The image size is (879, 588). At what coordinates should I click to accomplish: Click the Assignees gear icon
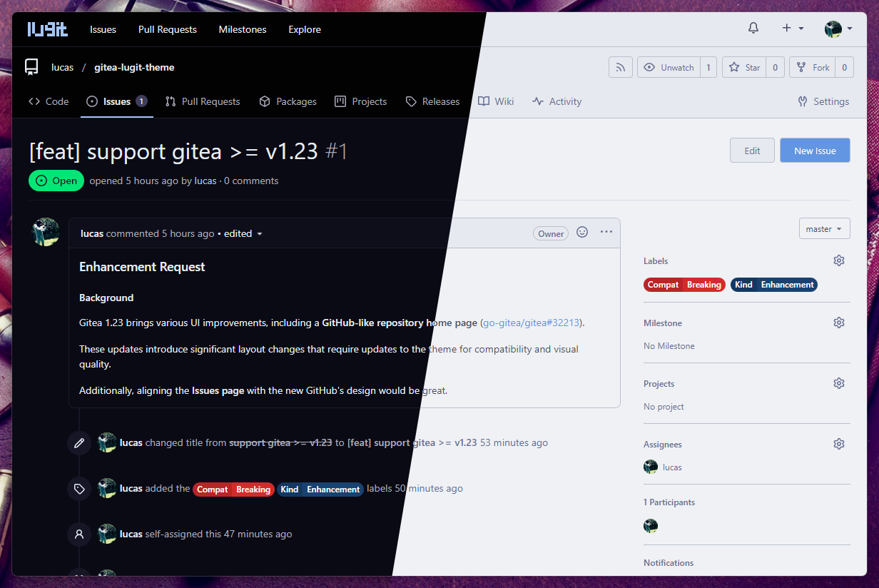tap(839, 445)
